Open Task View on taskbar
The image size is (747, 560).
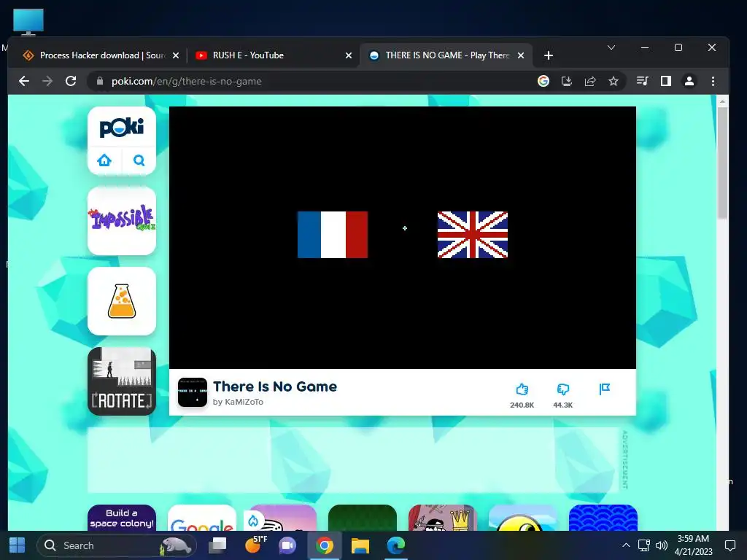219,545
